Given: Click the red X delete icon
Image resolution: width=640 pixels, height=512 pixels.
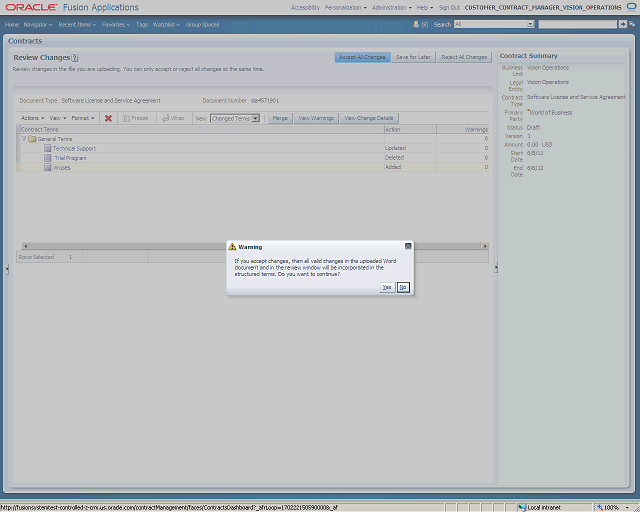Looking at the screenshot, I should point(108,118).
